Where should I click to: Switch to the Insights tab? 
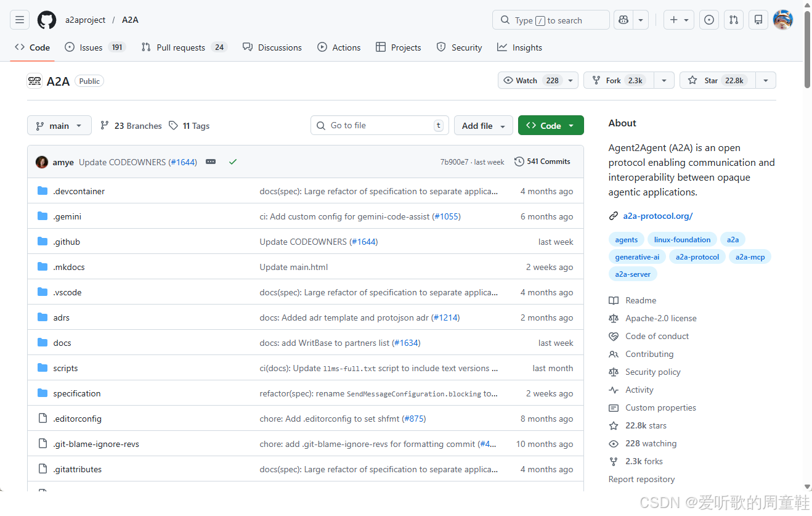[520, 47]
